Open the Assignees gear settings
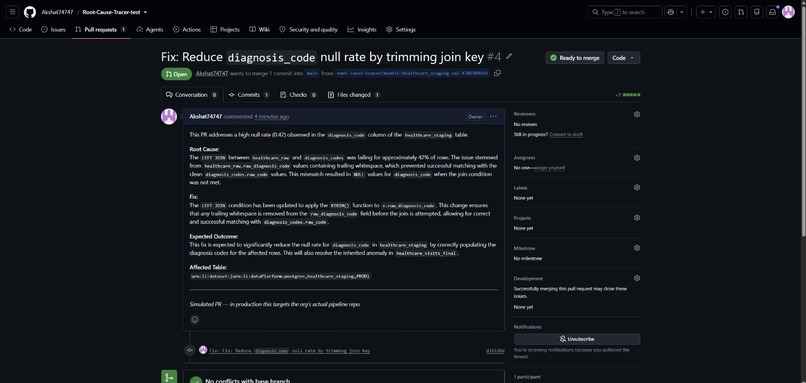The width and height of the screenshot is (806, 383). pyautogui.click(x=637, y=158)
